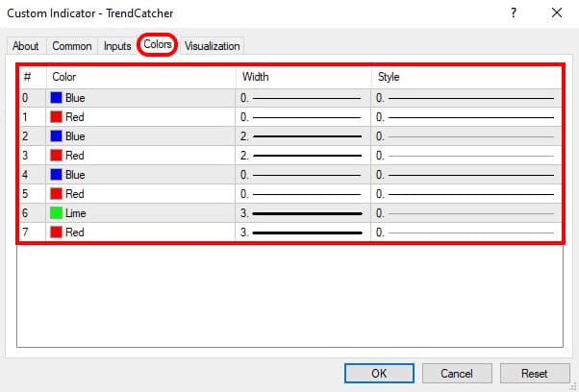The image size is (579, 392).
Task: Switch to the Common tab
Action: tap(72, 46)
